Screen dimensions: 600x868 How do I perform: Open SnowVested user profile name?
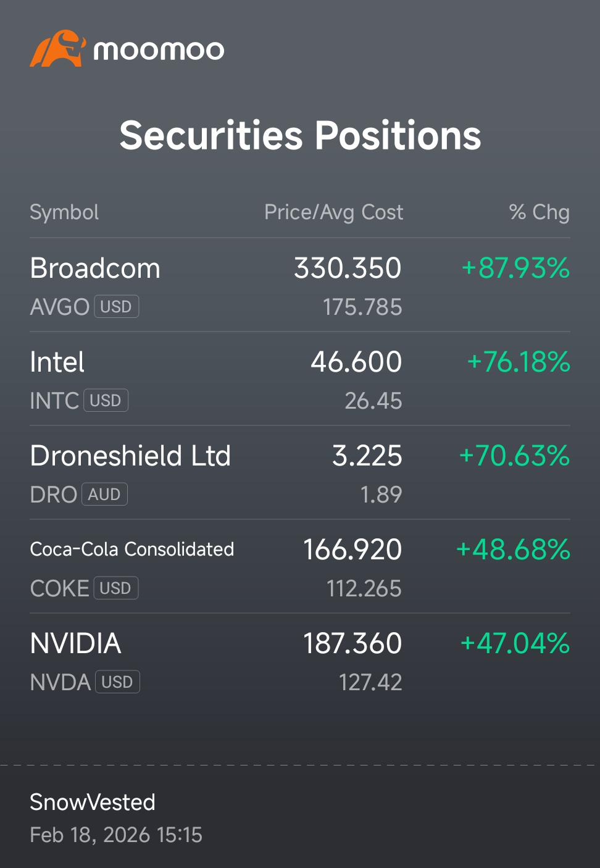pos(93,803)
